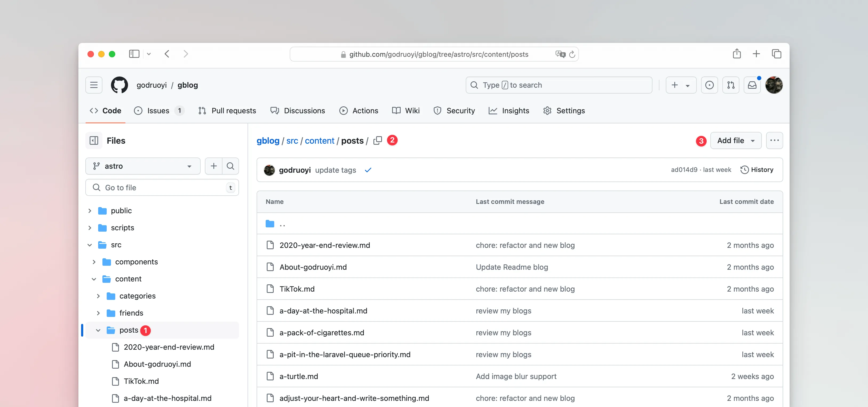Image resolution: width=868 pixels, height=407 pixels.
Task: Open the GitHub notifications inbox icon
Action: coord(752,85)
